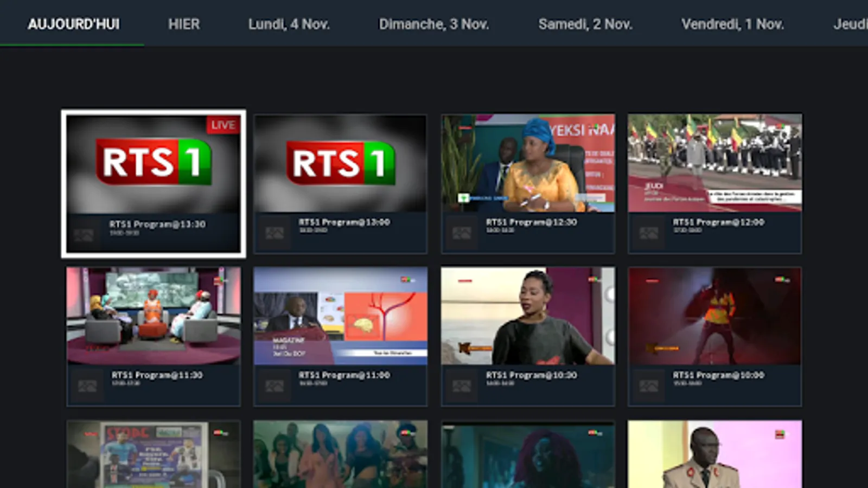Screen dimensions: 868x488
Task: Click placeholder image icon beside RTS1 Program@12:00
Action: pos(649,233)
